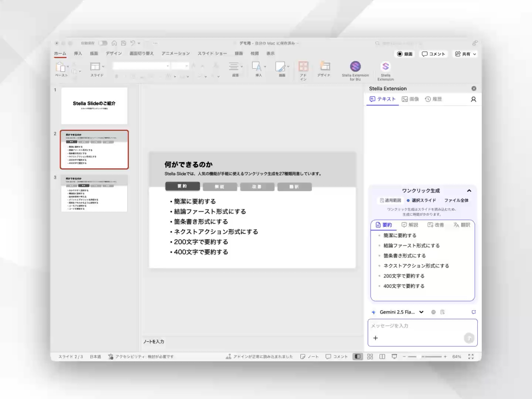Viewport: 532px width, 399px height.
Task: Open the Add-ins (アドイン) grid icon
Action: coord(303,66)
